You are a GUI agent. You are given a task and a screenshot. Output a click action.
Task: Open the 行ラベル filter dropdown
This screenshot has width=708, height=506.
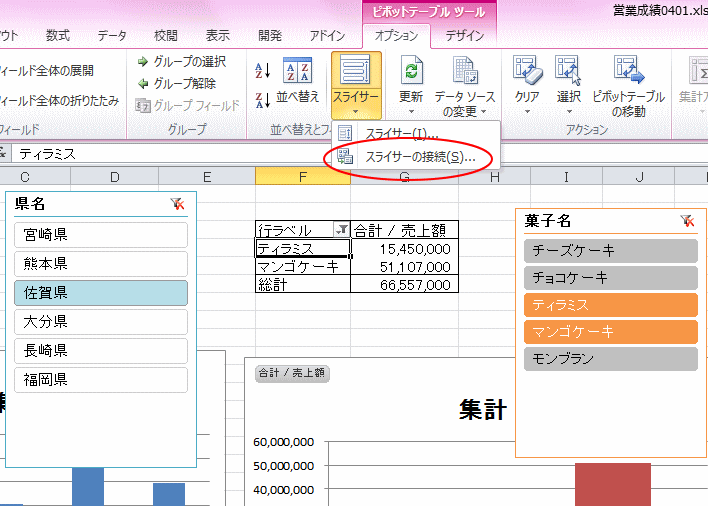(342, 230)
